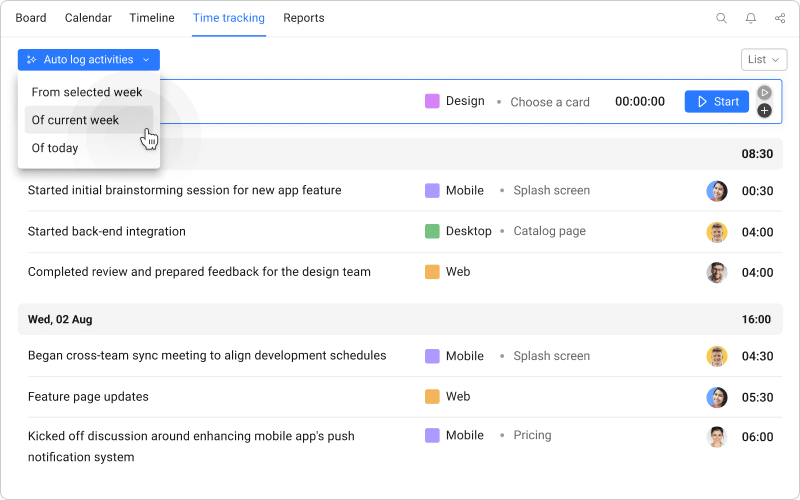Click the 05:30 duration value
The height and width of the screenshot is (500, 800).
(x=757, y=397)
